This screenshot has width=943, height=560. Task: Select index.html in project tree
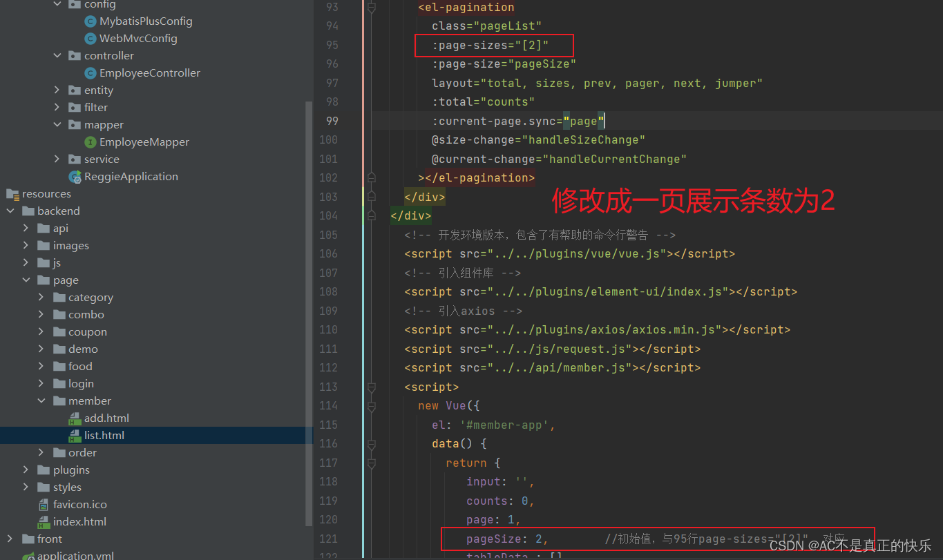click(x=79, y=522)
